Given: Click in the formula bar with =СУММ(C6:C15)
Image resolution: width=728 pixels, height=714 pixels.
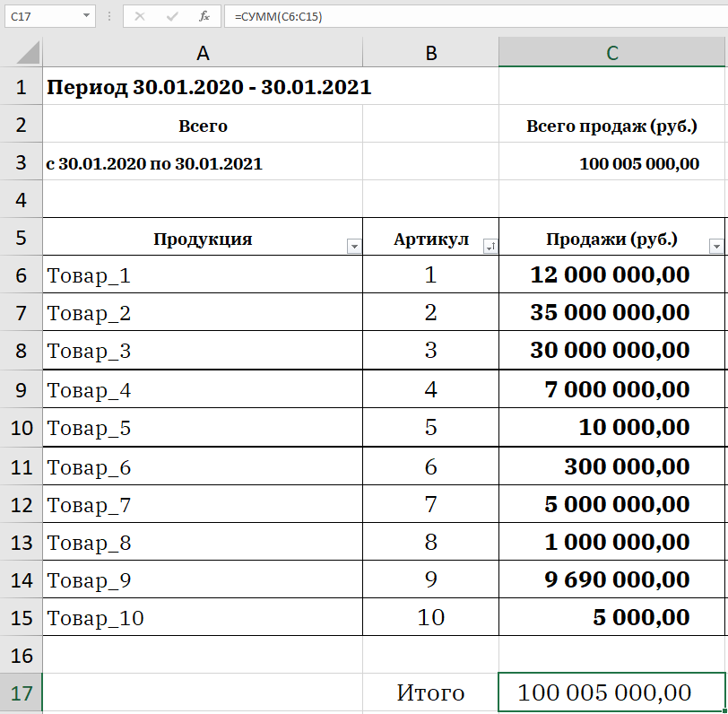Looking at the screenshot, I should click(475, 16).
